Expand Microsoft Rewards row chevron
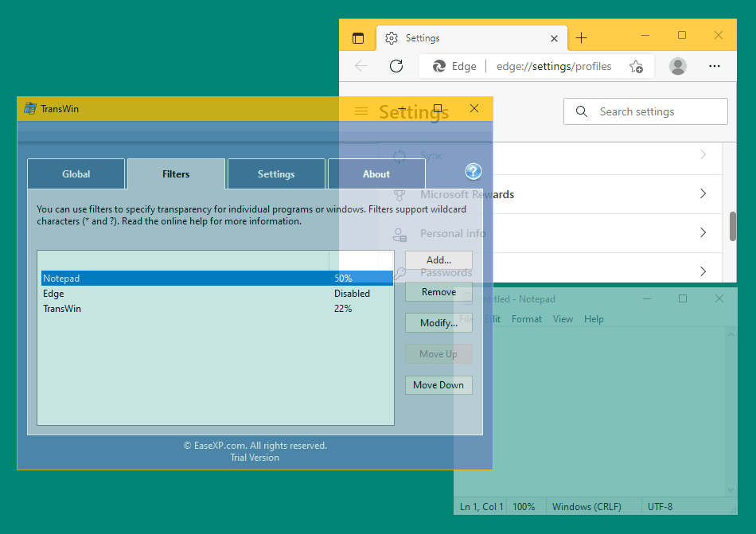Image resolution: width=756 pixels, height=534 pixels. point(703,193)
